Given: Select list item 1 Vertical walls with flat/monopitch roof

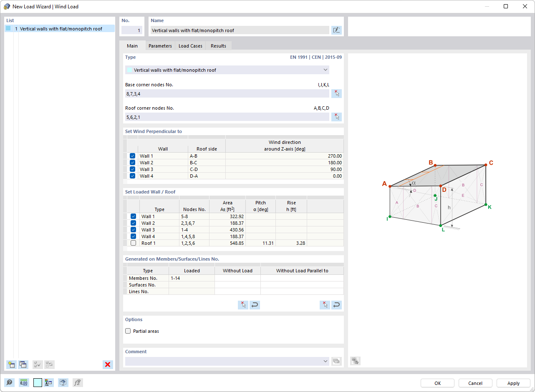Looking at the screenshot, I should click(x=60, y=29).
